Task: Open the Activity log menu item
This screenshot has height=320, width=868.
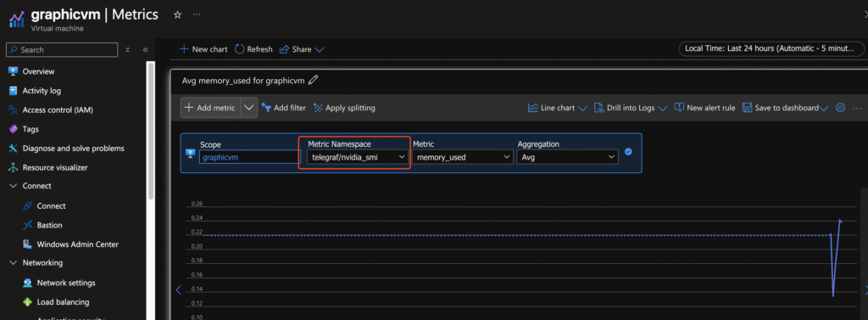Action: (x=42, y=91)
